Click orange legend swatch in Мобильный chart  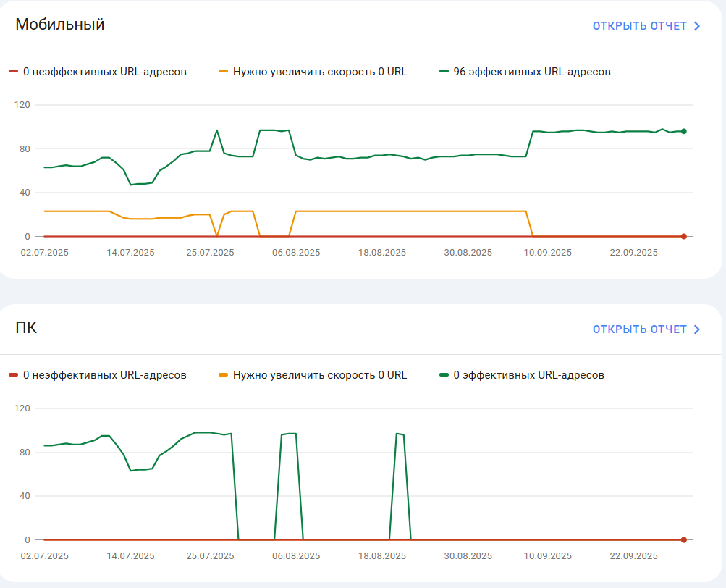[223, 72]
